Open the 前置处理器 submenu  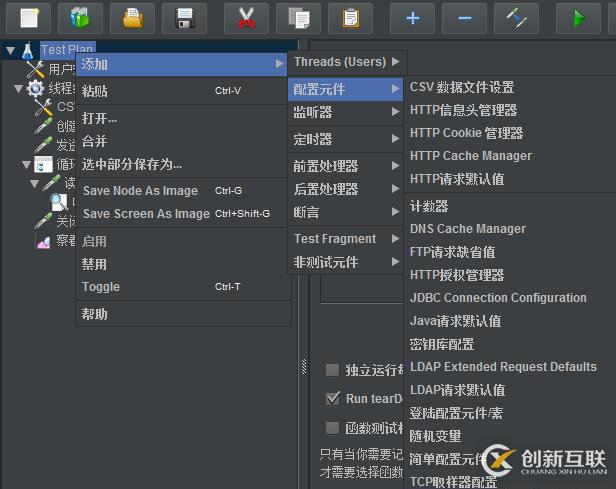(346, 166)
